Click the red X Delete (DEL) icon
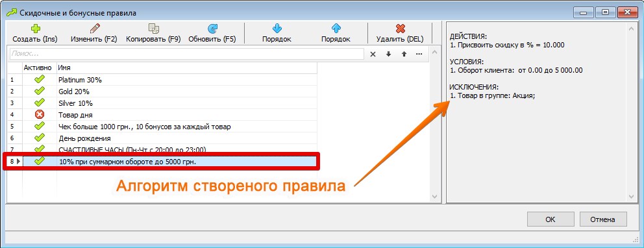The height and width of the screenshot is (248, 644). coord(400,29)
